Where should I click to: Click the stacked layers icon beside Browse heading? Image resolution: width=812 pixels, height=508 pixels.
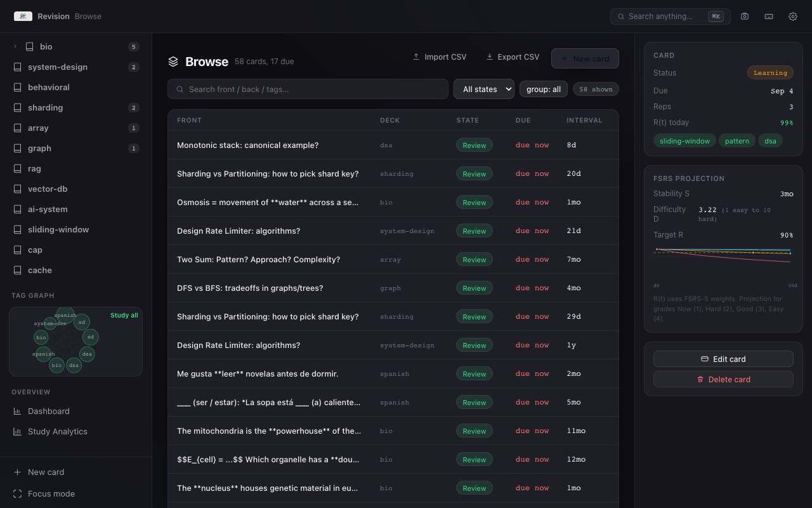pos(173,62)
